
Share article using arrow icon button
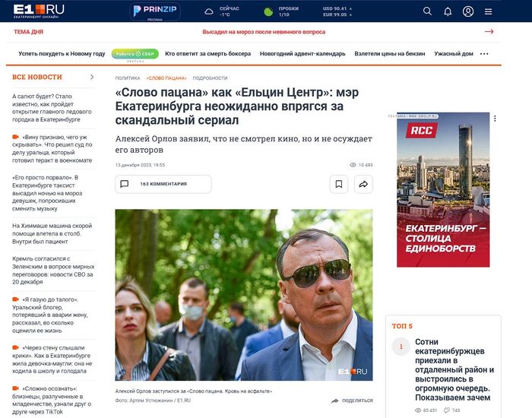[x=363, y=184]
